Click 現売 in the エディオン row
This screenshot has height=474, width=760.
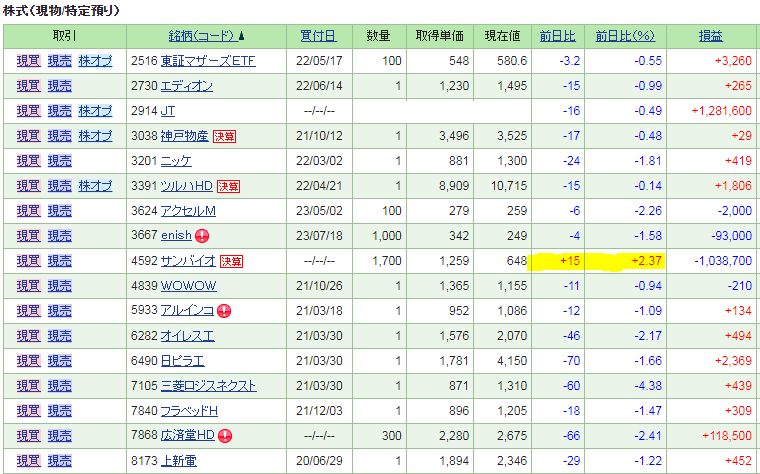point(60,86)
